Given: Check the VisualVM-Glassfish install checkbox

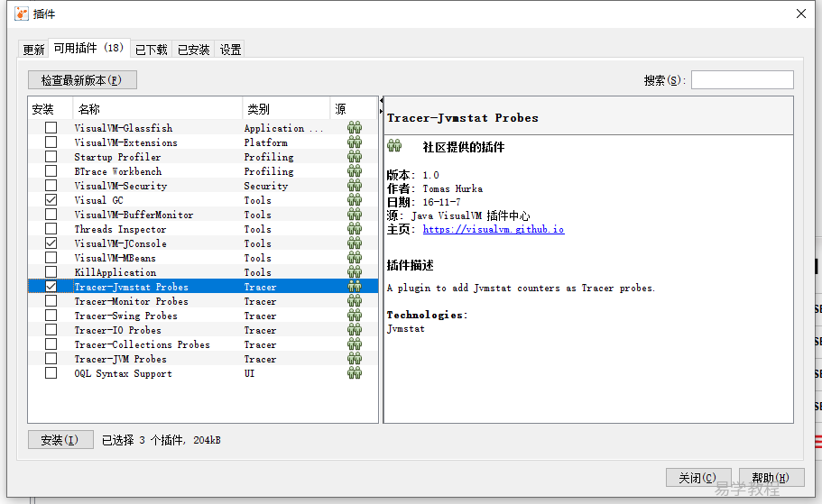Looking at the screenshot, I should pyautogui.click(x=51, y=128).
